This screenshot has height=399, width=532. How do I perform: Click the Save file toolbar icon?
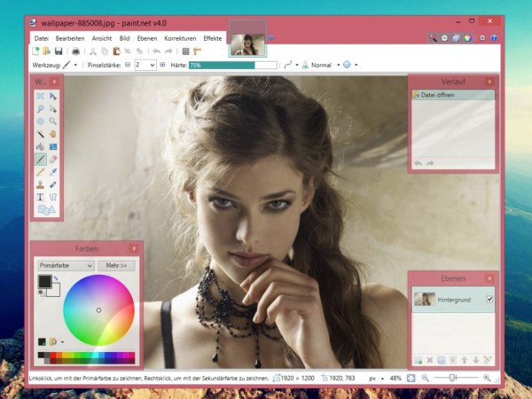click(59, 51)
